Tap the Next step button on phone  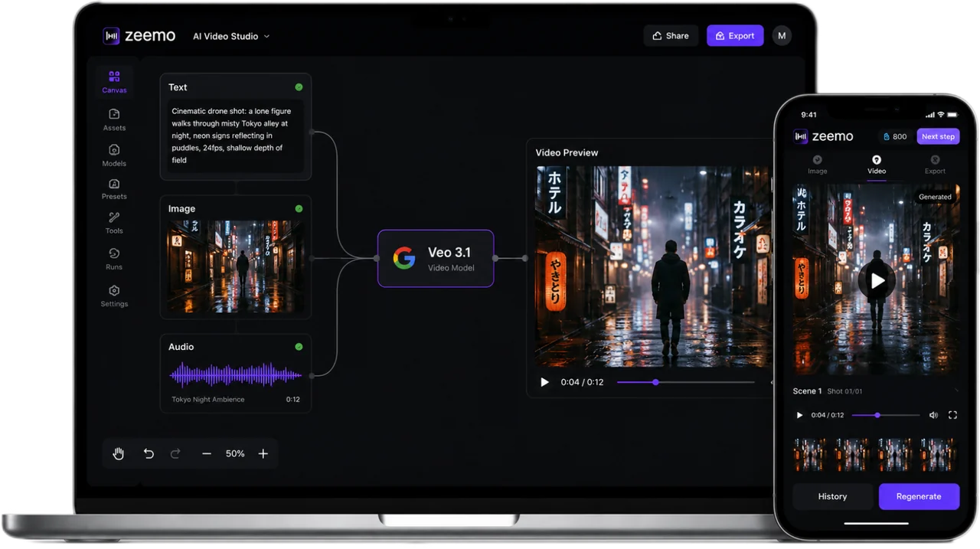click(938, 136)
